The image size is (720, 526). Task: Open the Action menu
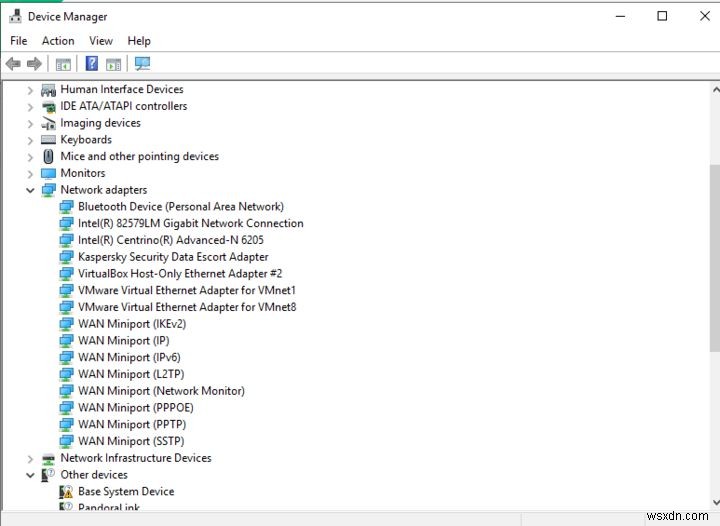pos(58,41)
